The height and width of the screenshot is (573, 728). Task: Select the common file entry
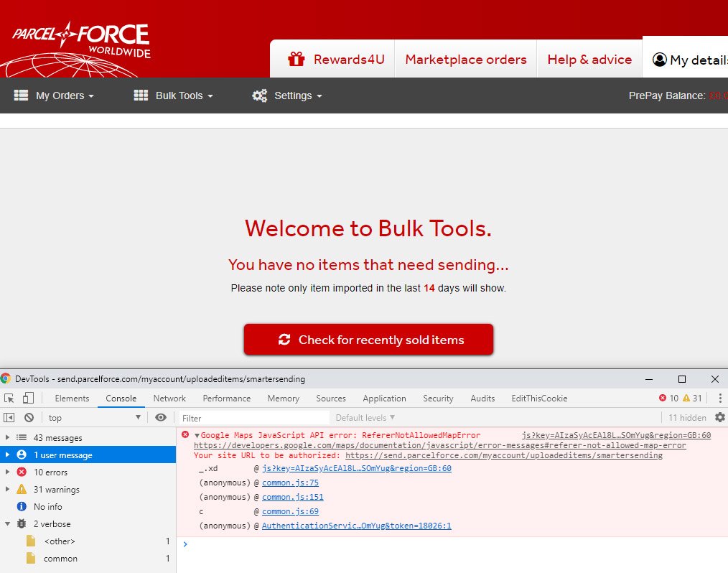(x=88, y=558)
